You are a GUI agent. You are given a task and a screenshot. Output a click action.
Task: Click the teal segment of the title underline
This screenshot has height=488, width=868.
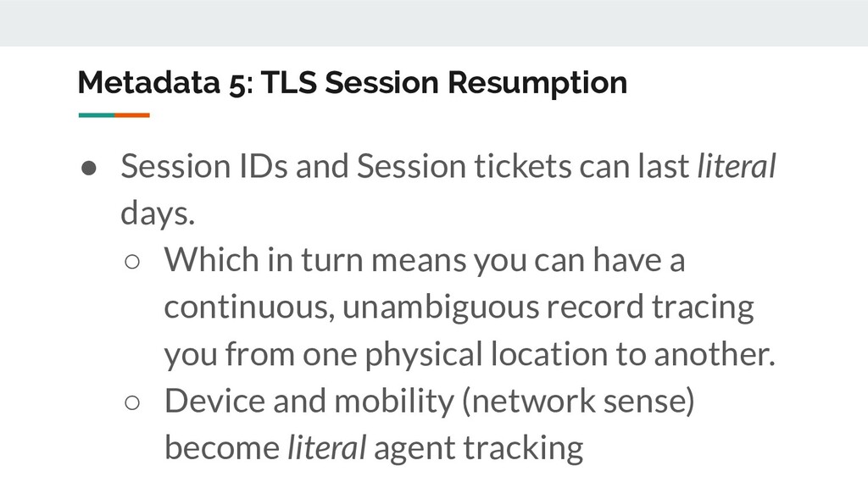pos(97,115)
